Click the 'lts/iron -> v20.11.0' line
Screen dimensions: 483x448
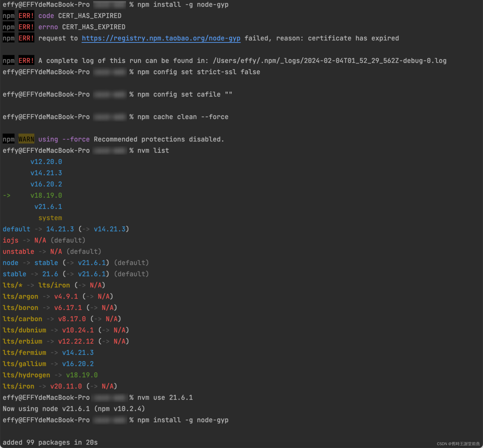(60, 386)
